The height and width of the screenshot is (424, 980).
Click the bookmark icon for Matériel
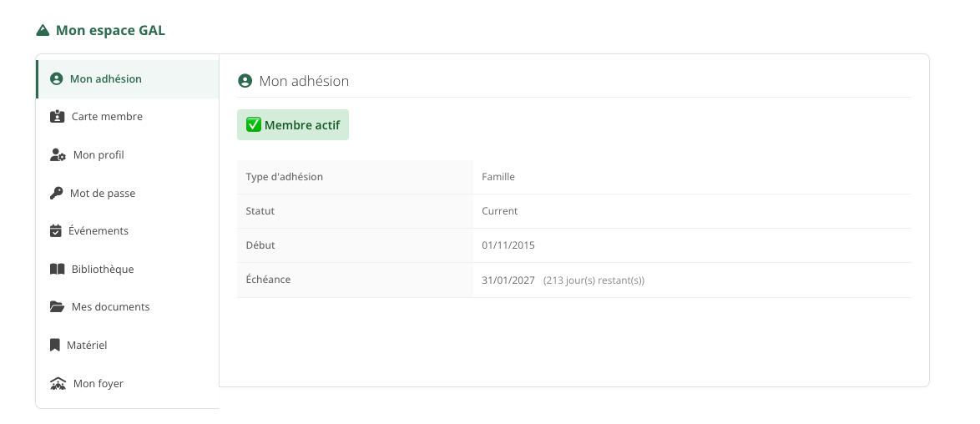point(55,346)
